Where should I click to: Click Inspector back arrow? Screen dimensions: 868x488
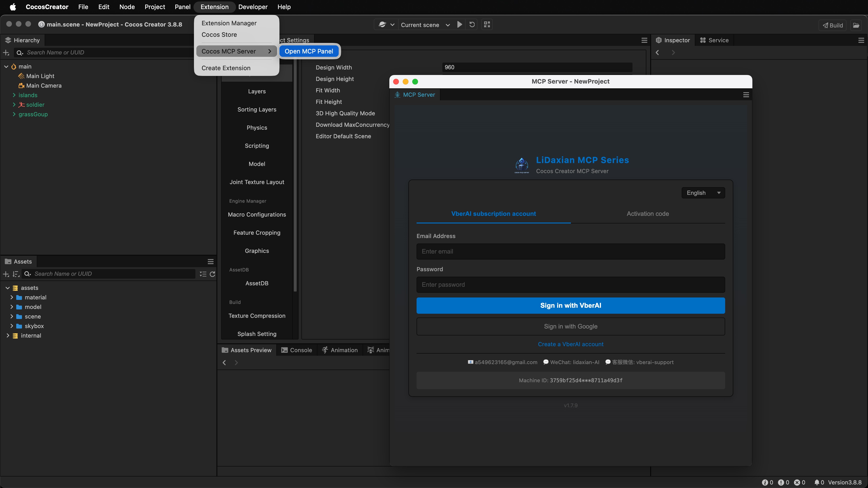657,53
